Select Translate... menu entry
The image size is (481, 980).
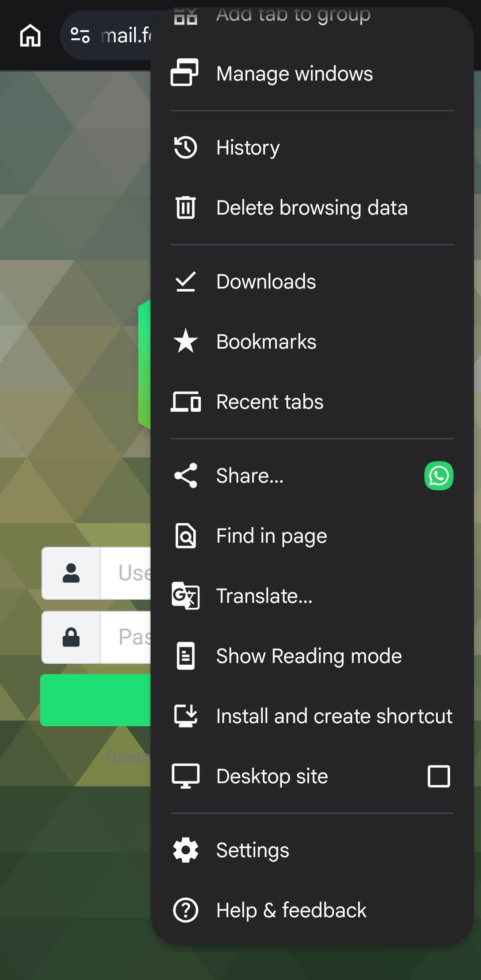click(x=312, y=596)
